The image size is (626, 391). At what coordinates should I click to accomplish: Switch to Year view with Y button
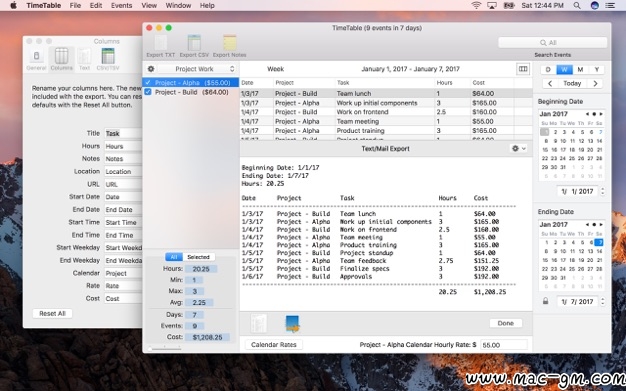click(596, 69)
